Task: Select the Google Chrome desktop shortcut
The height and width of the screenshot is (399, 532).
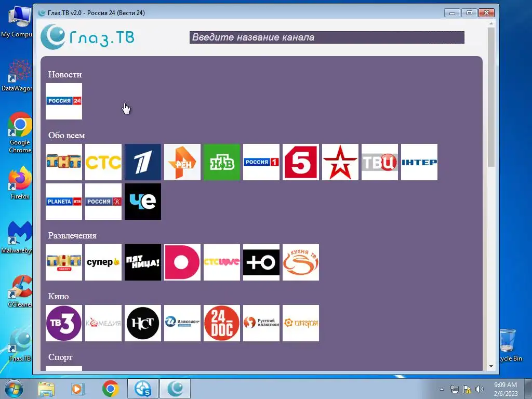Action: coord(20,133)
